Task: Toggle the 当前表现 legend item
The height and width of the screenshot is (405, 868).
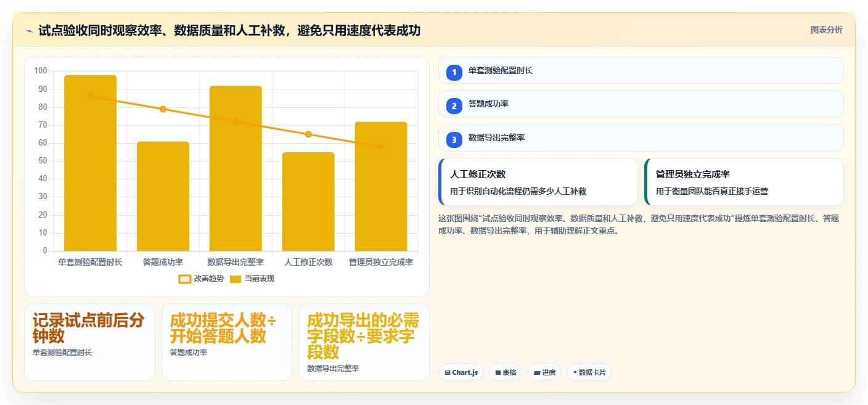Action: click(252, 279)
